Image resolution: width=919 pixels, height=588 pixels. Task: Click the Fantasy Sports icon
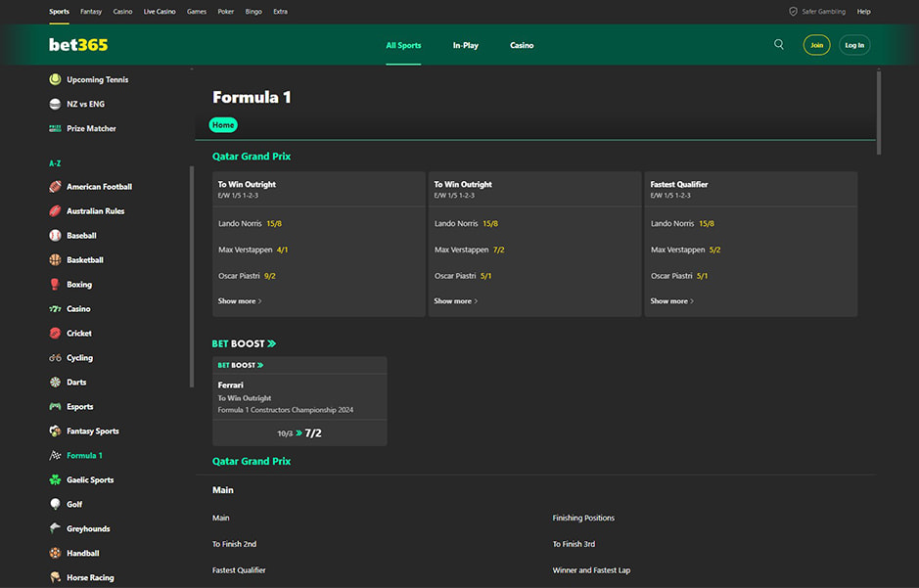(x=55, y=431)
